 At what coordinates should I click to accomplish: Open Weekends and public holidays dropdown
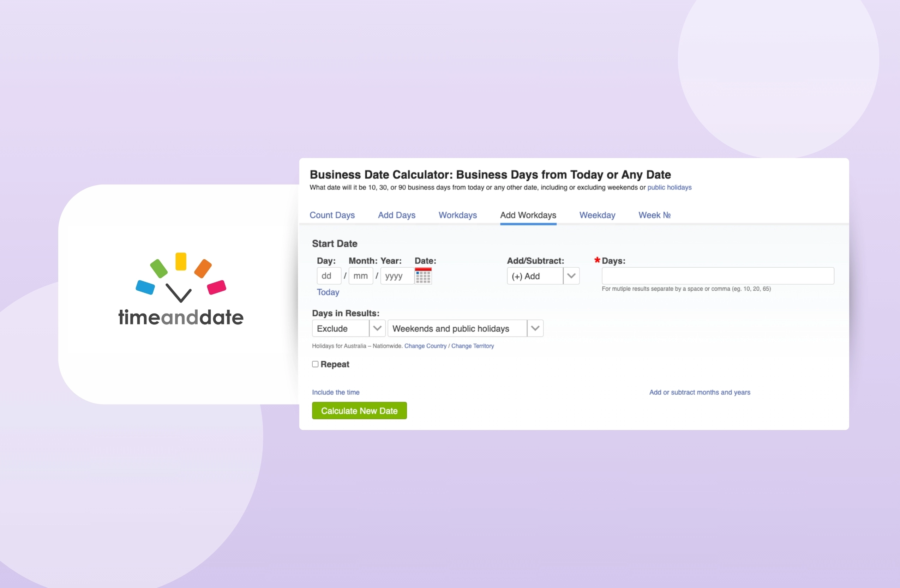coord(465,328)
